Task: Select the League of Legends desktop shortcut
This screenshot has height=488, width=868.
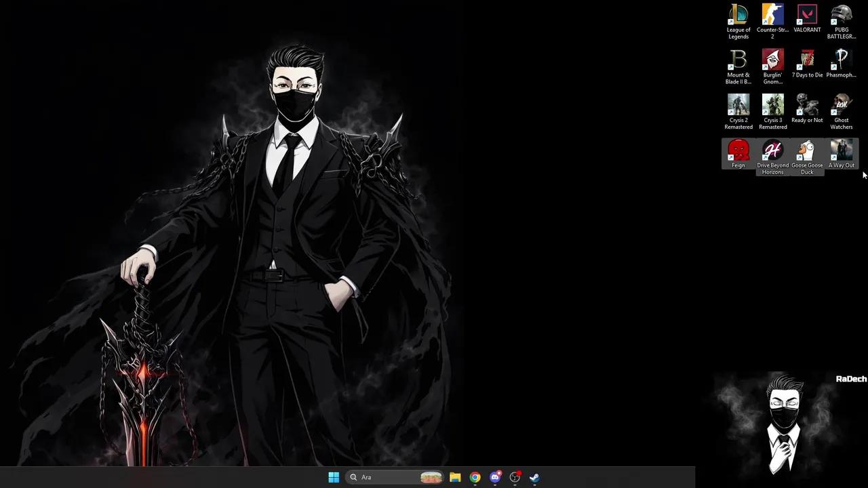Action: [738, 22]
